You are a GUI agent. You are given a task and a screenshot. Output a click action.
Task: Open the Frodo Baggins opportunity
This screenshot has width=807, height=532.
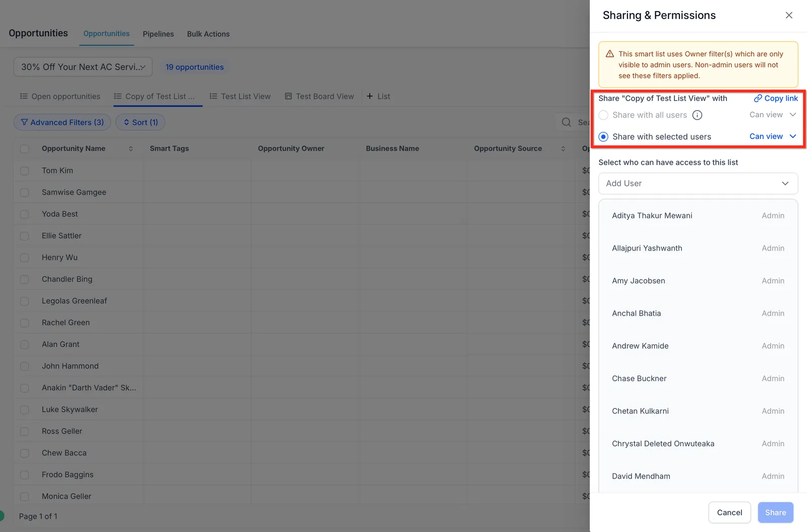68,475
